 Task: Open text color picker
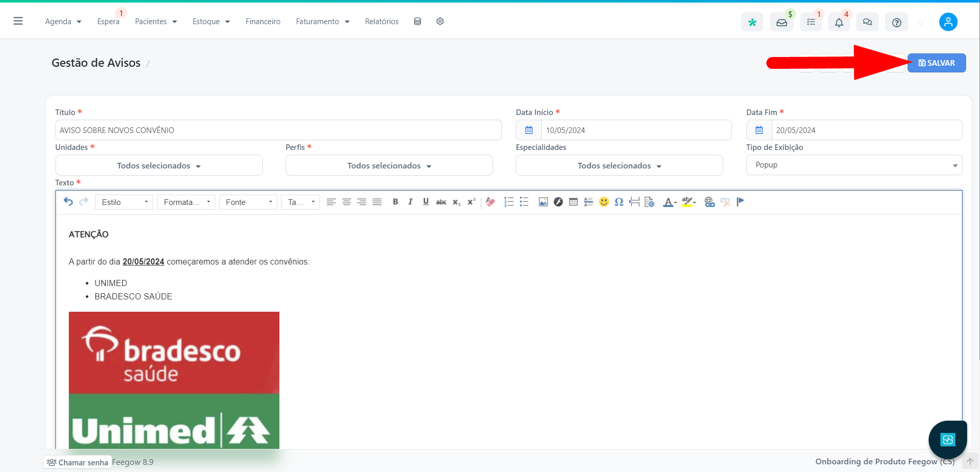click(670, 202)
